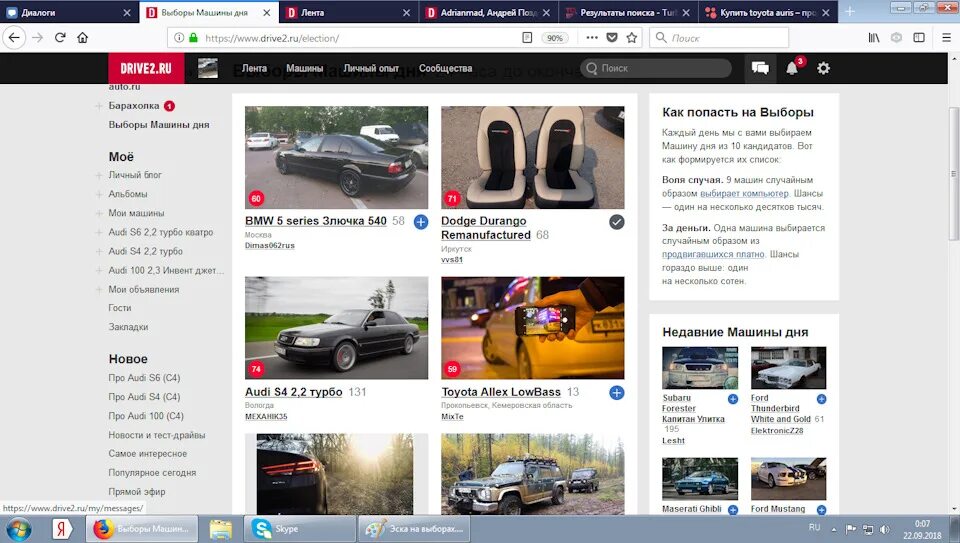960x543 pixels.
Task: Expand plus next to Альбомы
Action: [x=99, y=194]
